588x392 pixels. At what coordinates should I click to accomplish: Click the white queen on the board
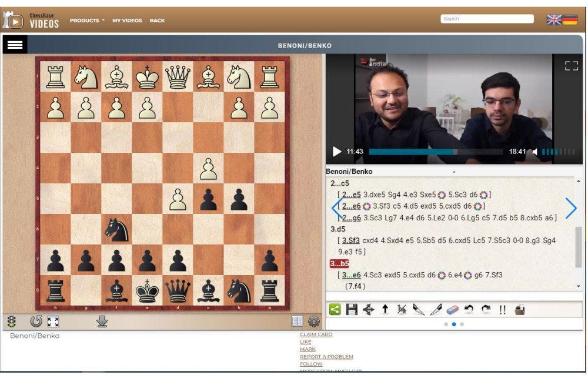pos(178,77)
